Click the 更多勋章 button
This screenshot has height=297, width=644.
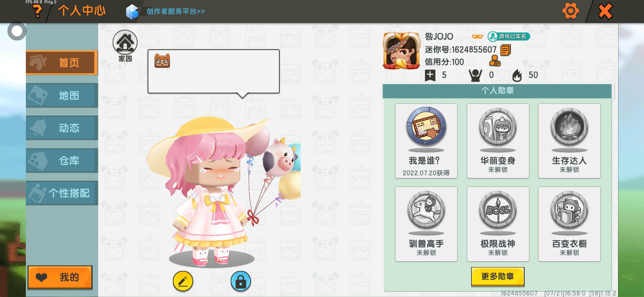tap(498, 276)
